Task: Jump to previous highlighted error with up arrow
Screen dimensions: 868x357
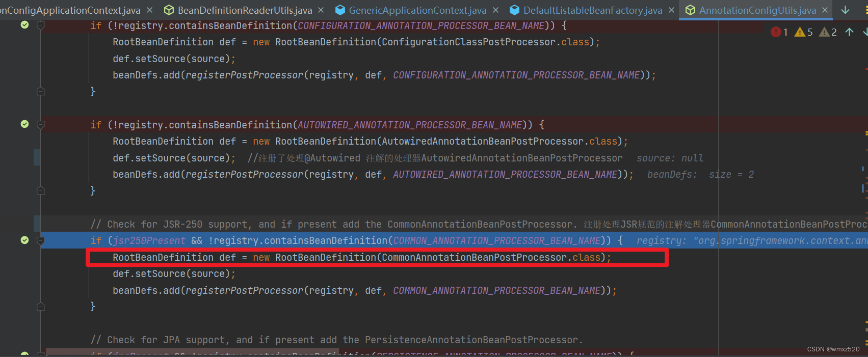Action: coord(849,32)
